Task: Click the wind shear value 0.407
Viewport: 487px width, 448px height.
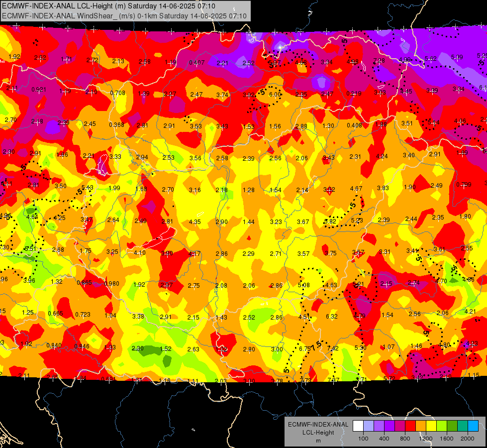Action: (x=197, y=63)
